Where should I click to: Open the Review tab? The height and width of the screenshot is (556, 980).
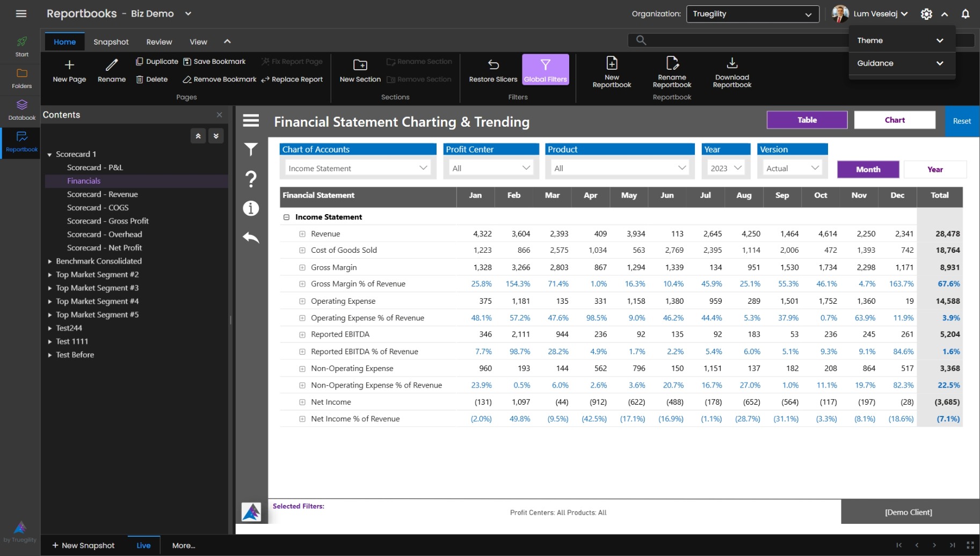159,41
